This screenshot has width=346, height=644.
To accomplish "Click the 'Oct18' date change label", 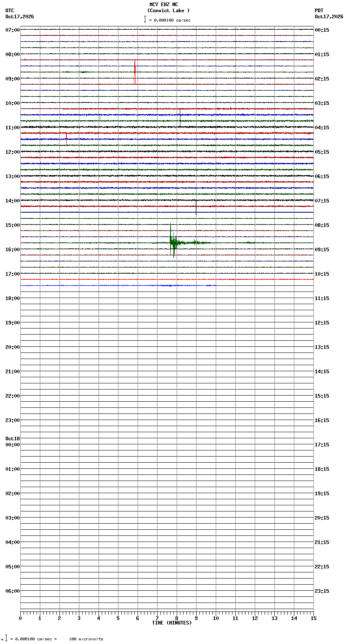I will [13, 439].
